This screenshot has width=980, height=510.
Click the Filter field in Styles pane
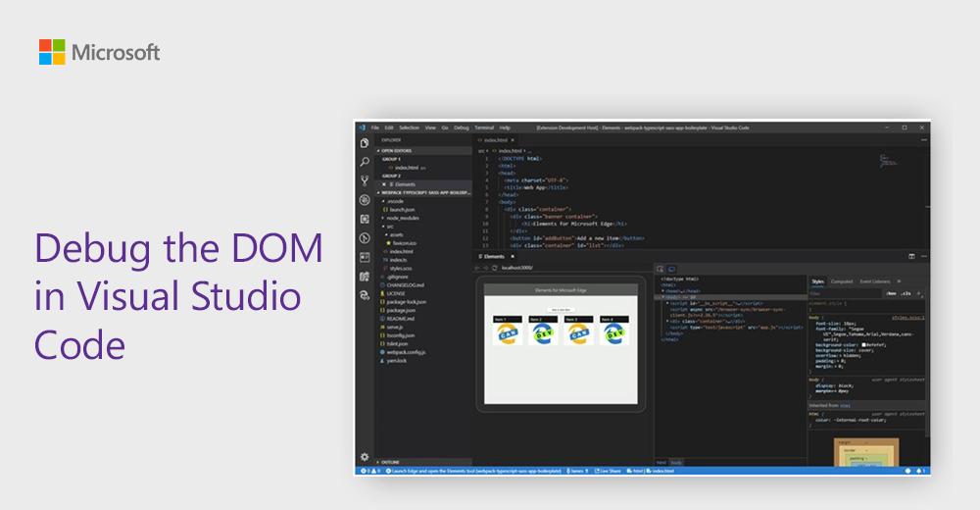(845, 293)
